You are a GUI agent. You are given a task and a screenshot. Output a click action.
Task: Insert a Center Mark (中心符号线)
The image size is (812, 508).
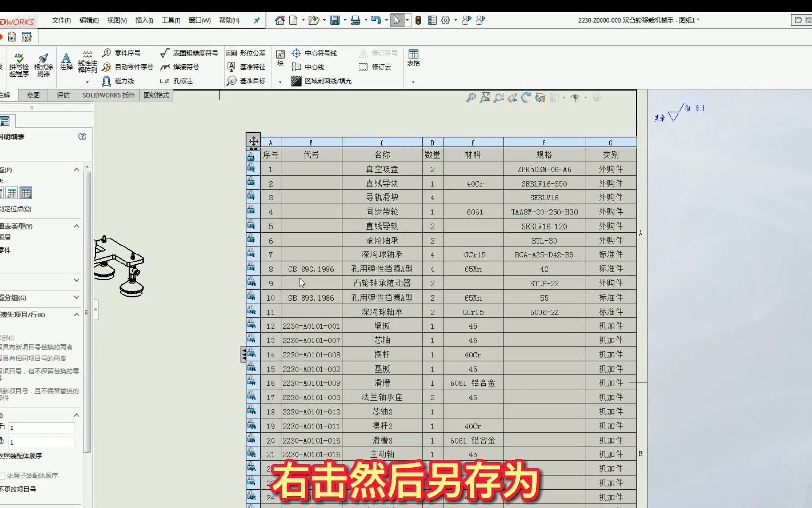(314, 53)
